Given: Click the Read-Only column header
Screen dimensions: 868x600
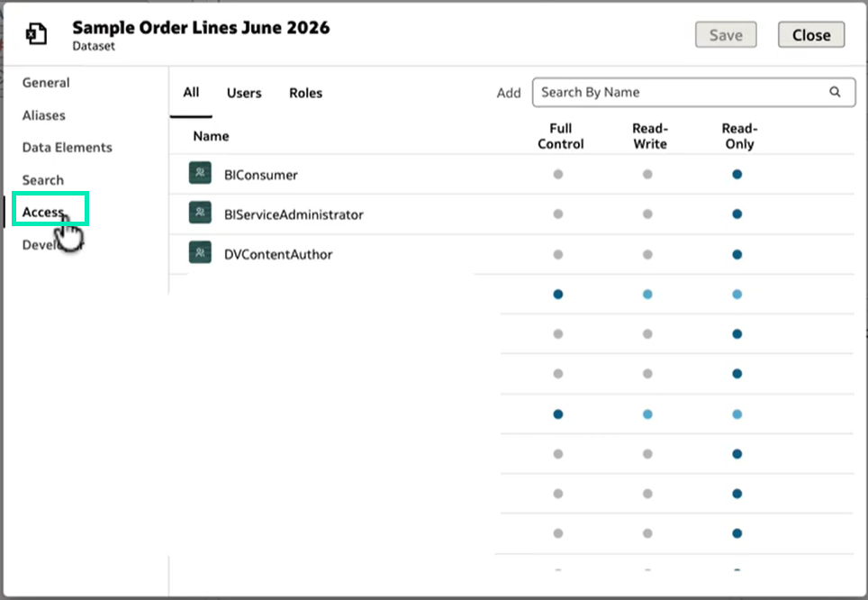Looking at the screenshot, I should pyautogui.click(x=739, y=136).
